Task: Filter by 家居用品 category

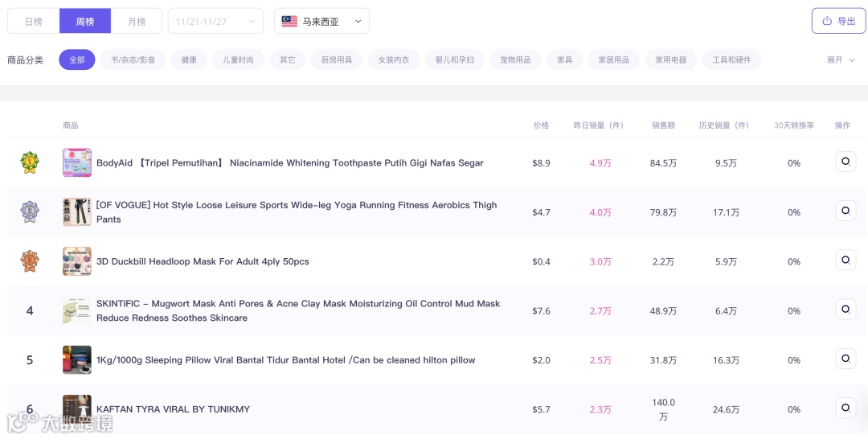Action: [614, 59]
